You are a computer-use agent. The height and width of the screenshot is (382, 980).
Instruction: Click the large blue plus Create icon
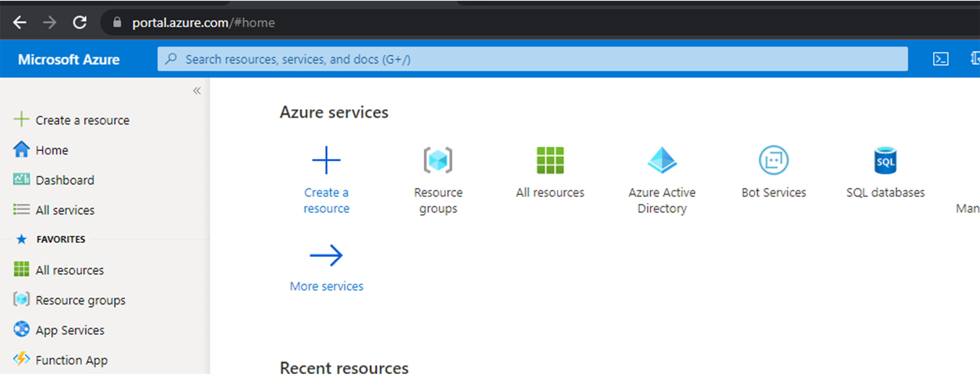326,160
